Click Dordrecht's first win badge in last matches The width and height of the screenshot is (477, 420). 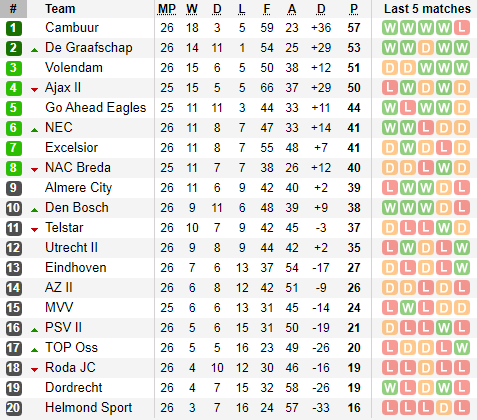click(390, 388)
